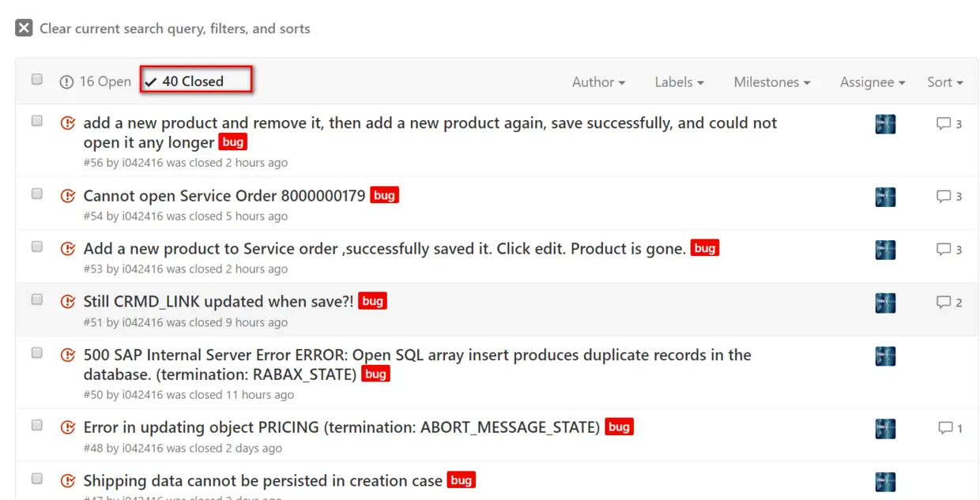The width and height of the screenshot is (980, 500).
Task: Click assignee avatar on the CRMD_LINK issue
Action: (x=885, y=303)
